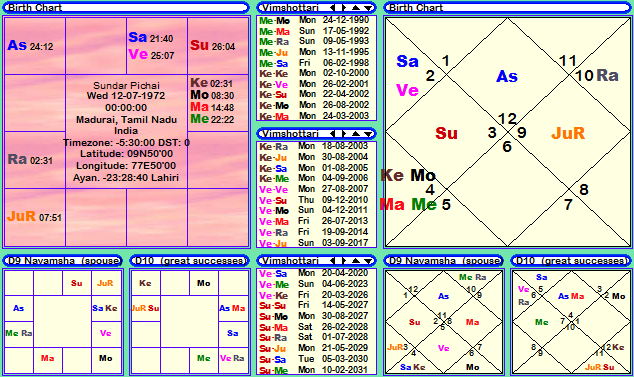Image resolution: width=634 pixels, height=377 pixels.
Task: Click up arrow in top Vimshottari header
Action: click(355, 7)
